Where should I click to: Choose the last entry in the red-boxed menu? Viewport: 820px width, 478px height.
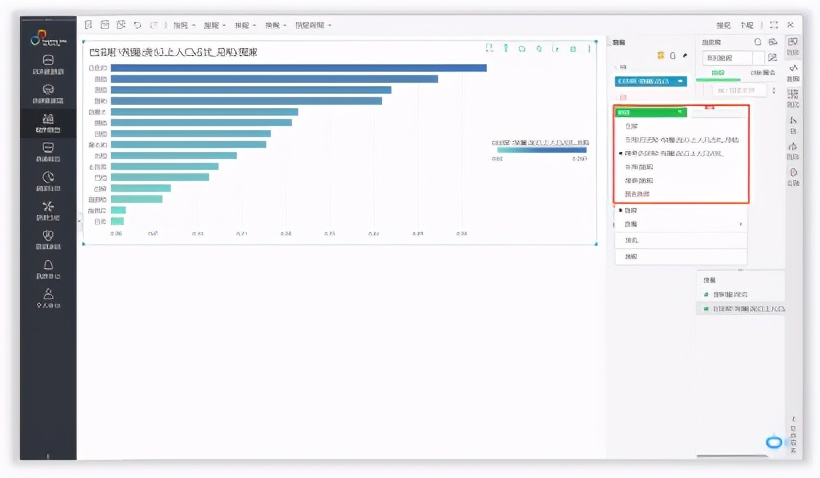point(680,194)
